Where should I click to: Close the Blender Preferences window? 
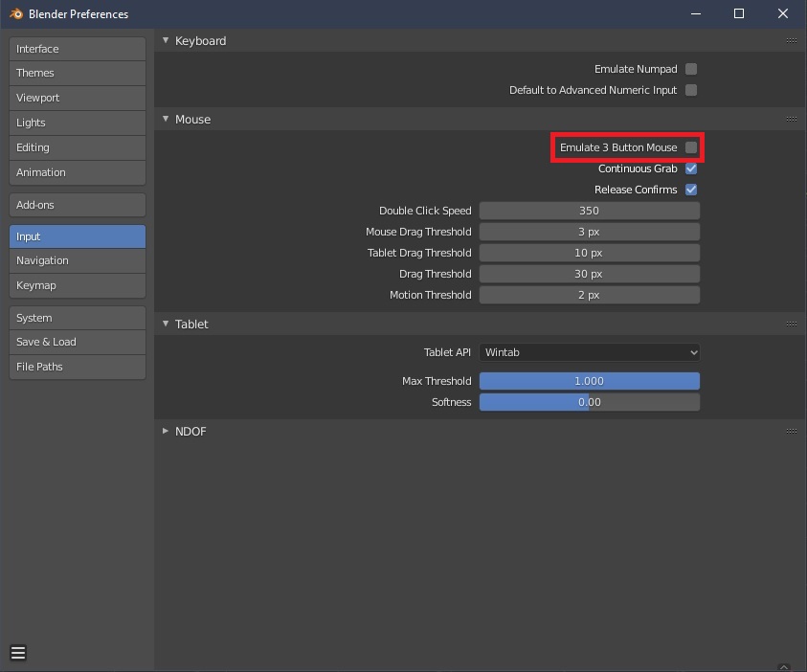[x=783, y=14]
